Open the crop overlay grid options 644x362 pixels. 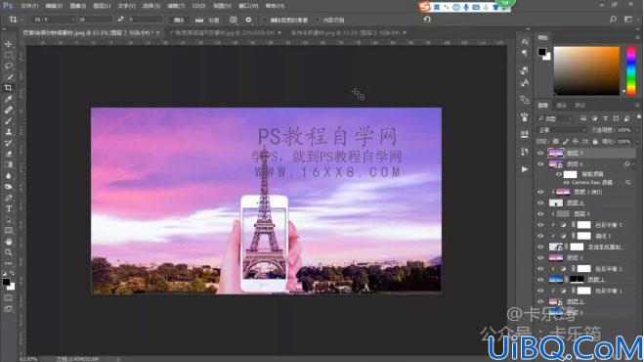[x=233, y=20]
